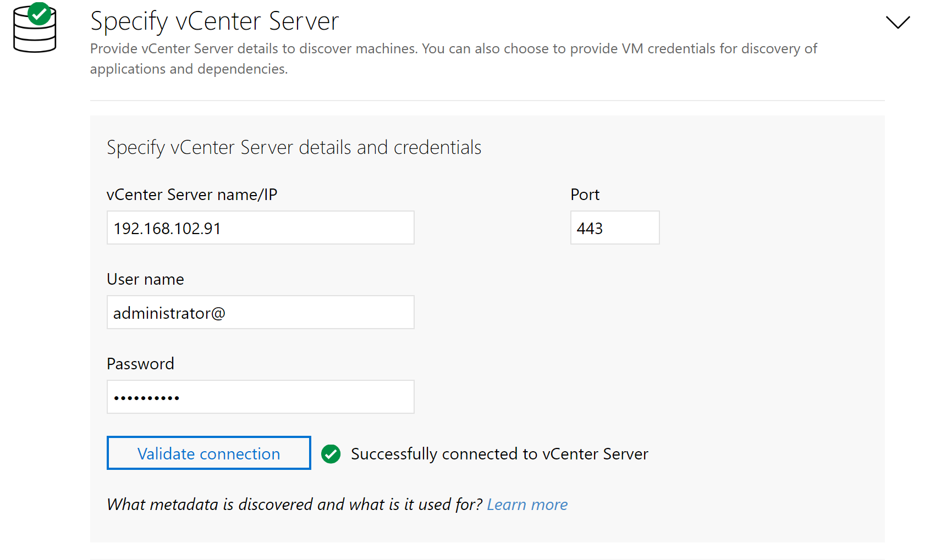Screen dimensions: 930x560
Task: Click the 'What metadata is discovered' question text
Action: coord(294,504)
